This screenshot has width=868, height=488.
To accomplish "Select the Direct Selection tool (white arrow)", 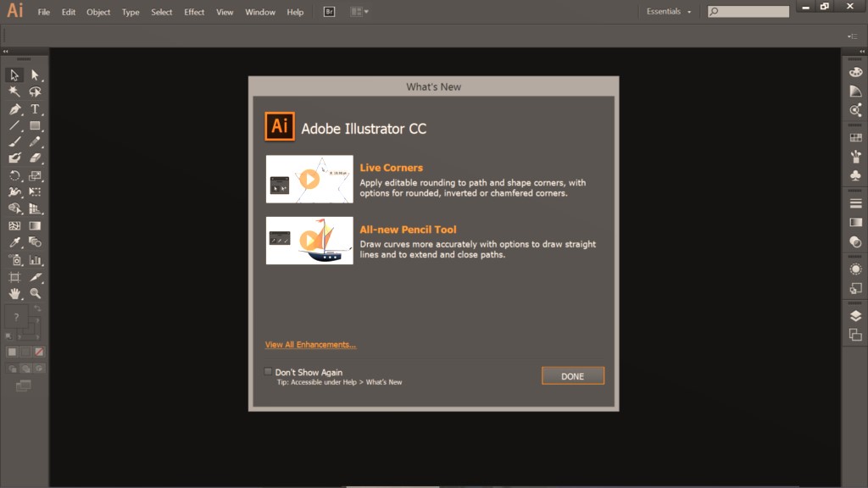I will click(35, 75).
